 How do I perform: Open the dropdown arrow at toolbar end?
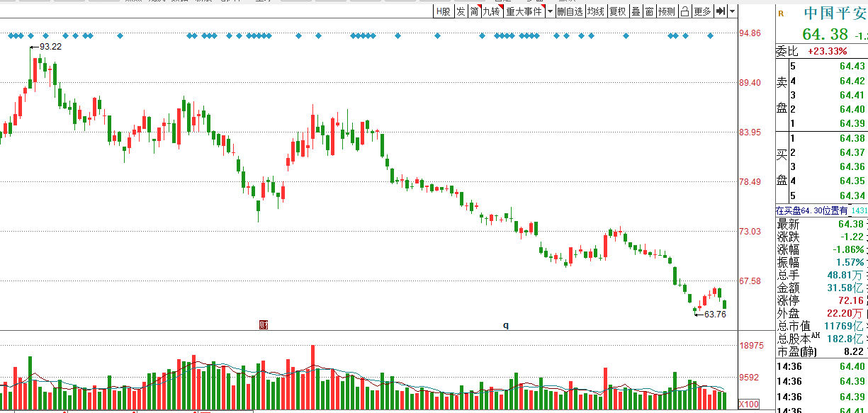point(733,11)
